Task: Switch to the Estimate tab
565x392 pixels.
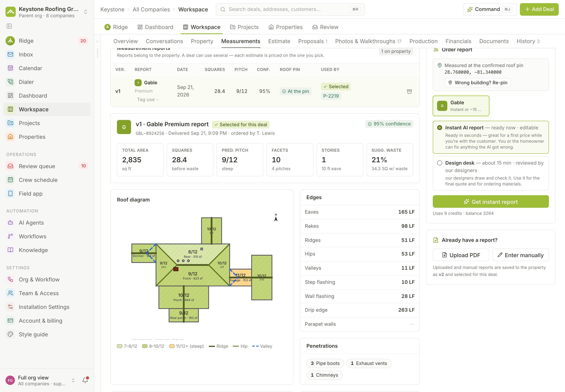Action: 279,41
